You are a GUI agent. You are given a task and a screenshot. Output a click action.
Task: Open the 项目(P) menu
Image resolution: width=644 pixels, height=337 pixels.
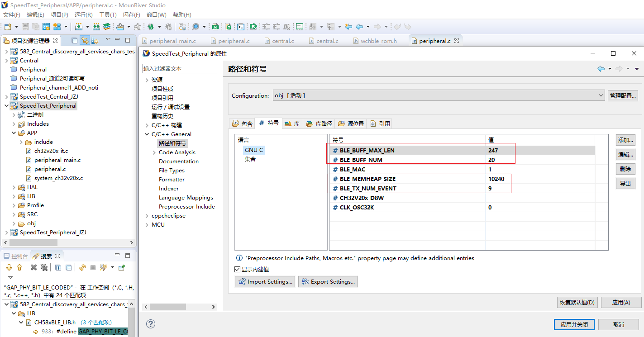pos(59,15)
